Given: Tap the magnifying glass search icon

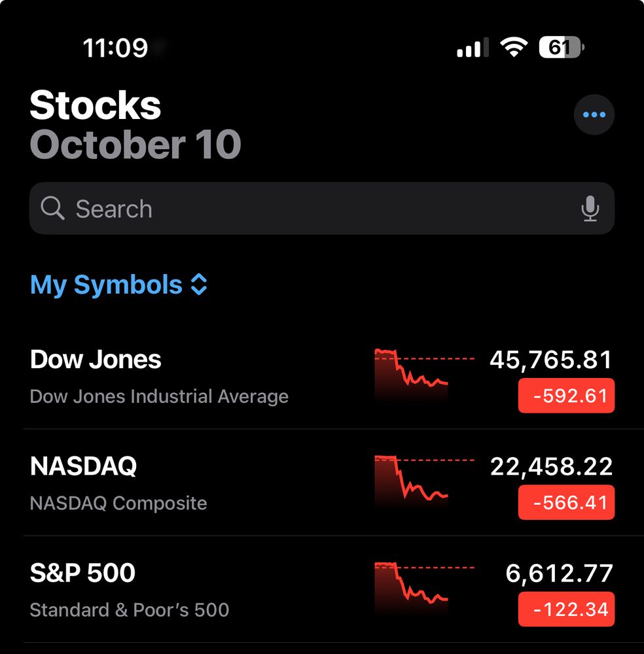Looking at the screenshot, I should tap(52, 209).
